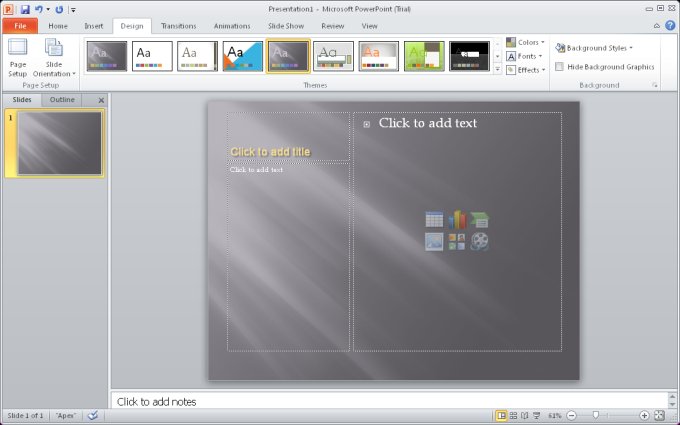Screen dimensions: 680x425
Task: Fit slide to current window
Action: [x=659, y=415]
